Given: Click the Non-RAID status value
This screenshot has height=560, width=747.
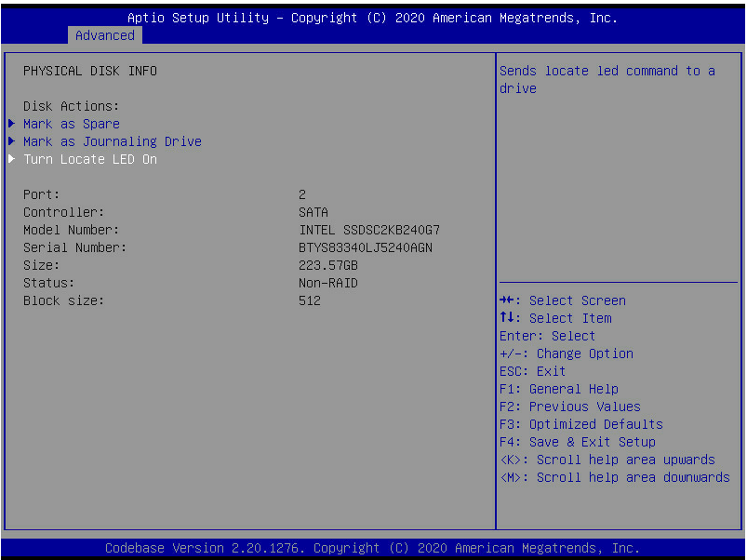Looking at the screenshot, I should (x=328, y=283).
